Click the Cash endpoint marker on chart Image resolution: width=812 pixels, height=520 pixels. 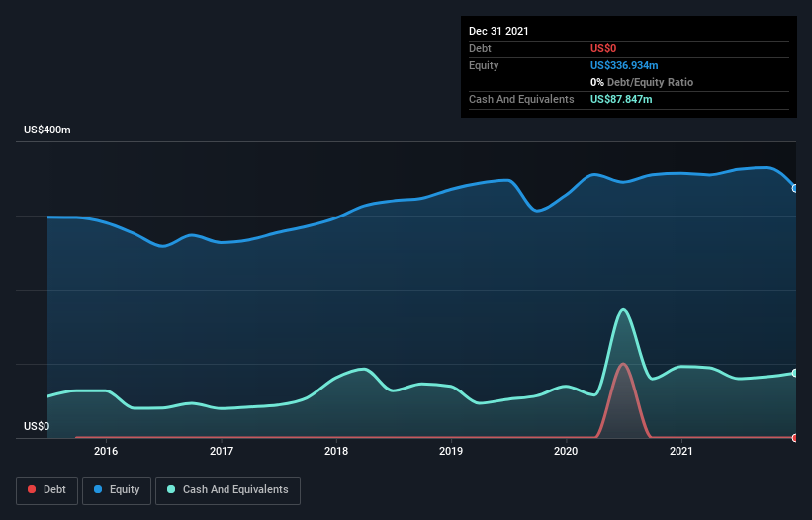[x=795, y=373]
